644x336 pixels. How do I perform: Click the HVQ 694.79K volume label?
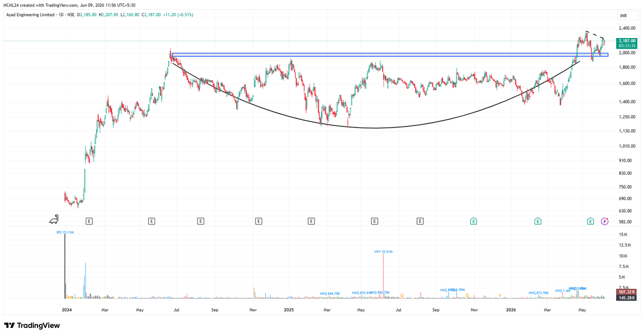point(330,293)
